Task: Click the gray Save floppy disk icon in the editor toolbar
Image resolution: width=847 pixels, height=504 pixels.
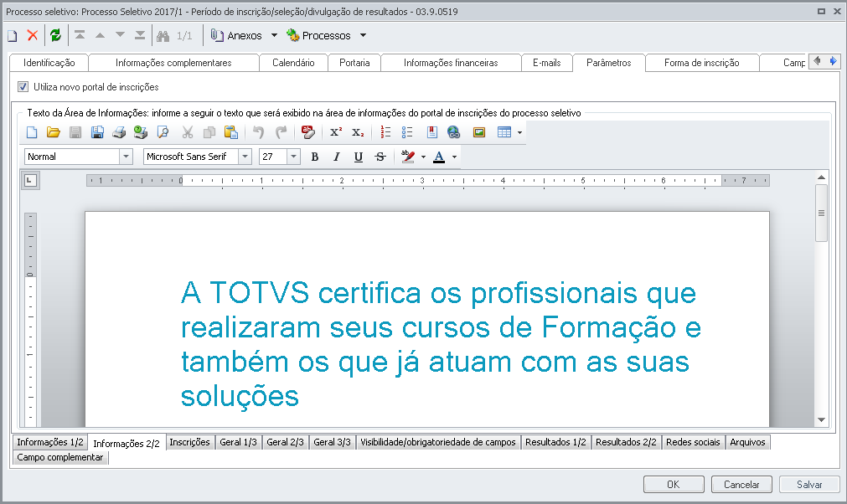Action: [x=75, y=132]
